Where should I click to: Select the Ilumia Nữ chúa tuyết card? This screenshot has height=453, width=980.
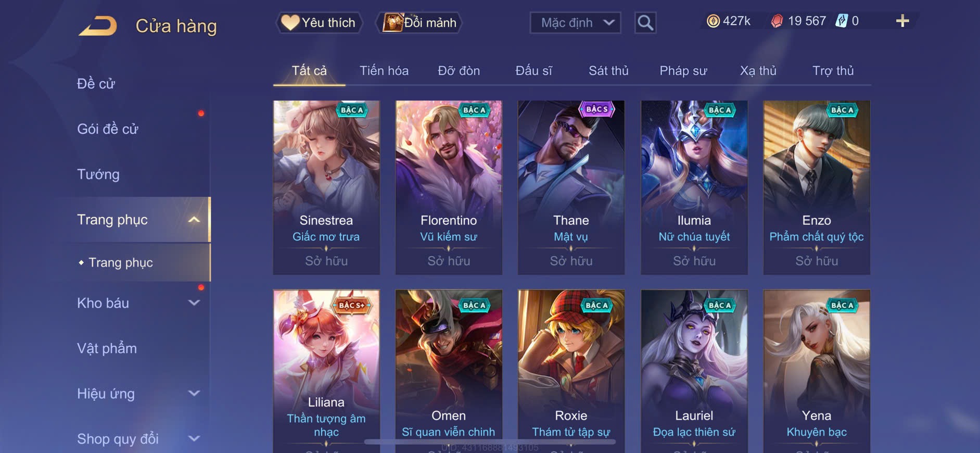point(694,187)
